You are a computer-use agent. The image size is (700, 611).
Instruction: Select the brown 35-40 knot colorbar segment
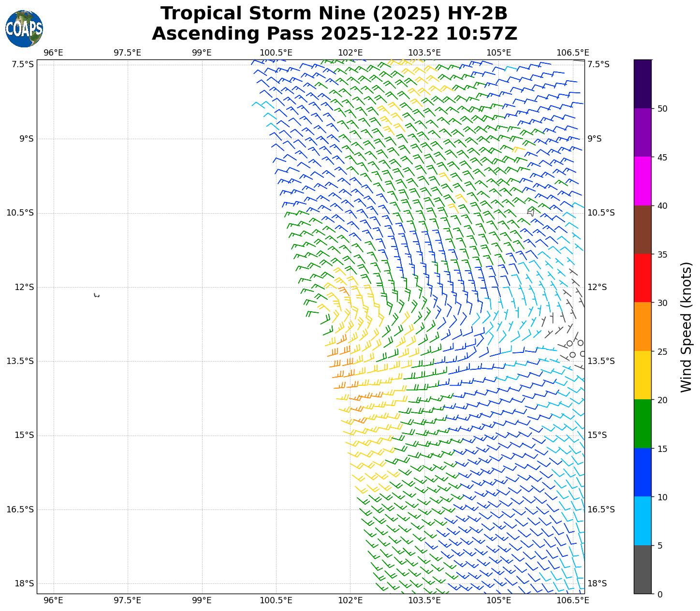(x=642, y=230)
